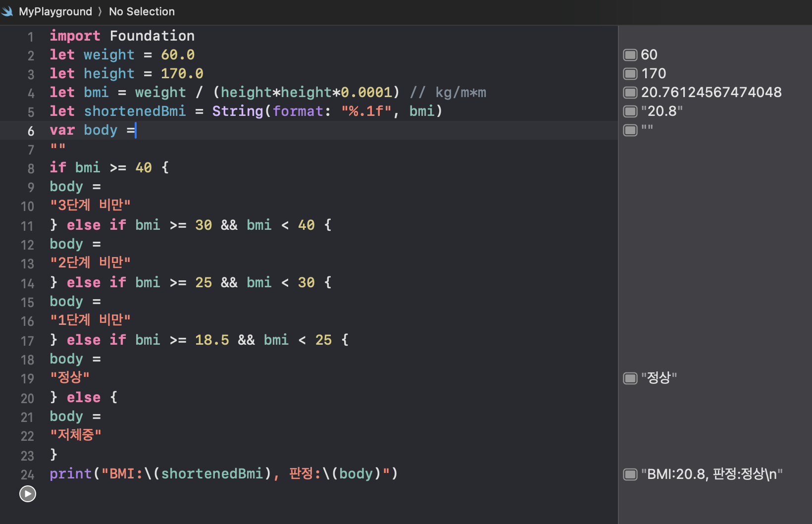This screenshot has height=524, width=812.
Task: Click the comment // kg/m*m
Action: pos(448,92)
